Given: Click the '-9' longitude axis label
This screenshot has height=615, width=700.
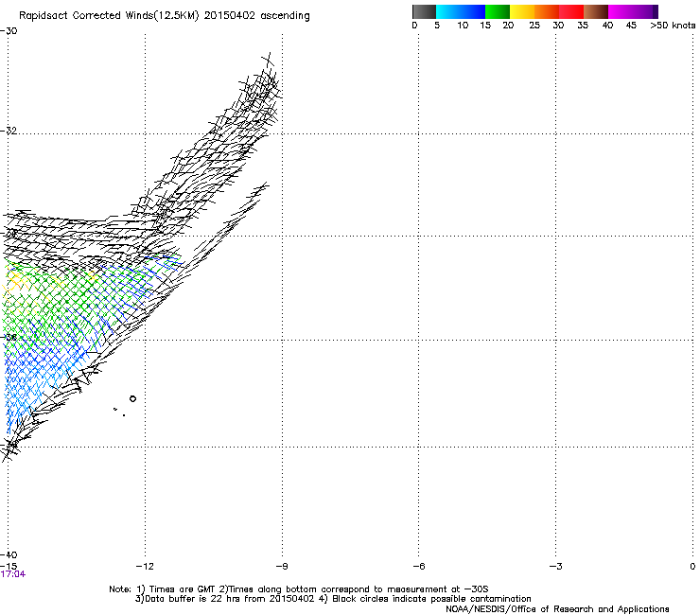Looking at the screenshot, I should (x=281, y=567).
